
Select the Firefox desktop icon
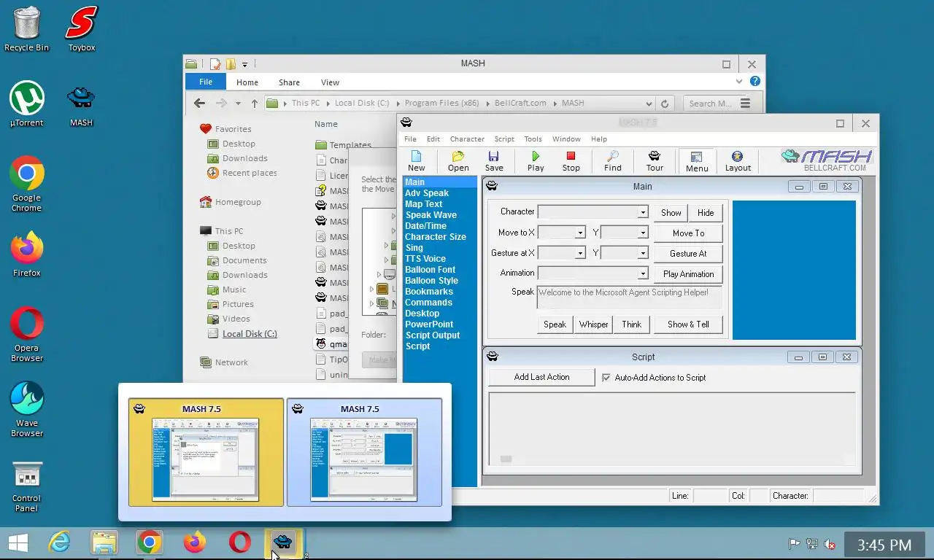[27, 254]
